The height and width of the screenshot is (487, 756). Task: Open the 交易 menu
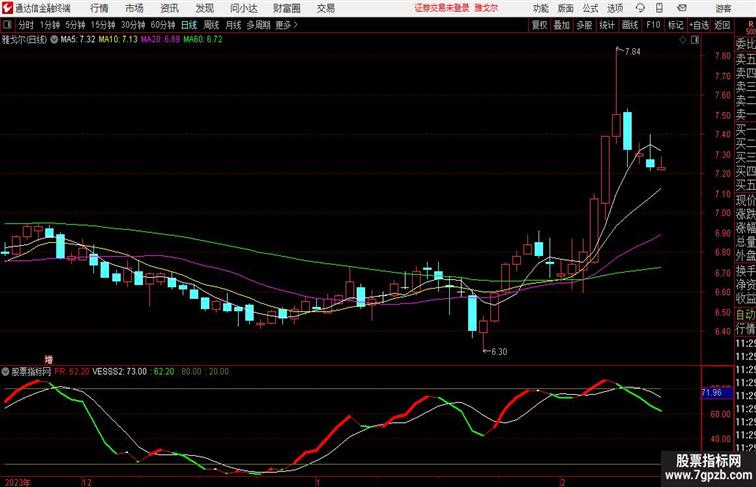(325, 8)
